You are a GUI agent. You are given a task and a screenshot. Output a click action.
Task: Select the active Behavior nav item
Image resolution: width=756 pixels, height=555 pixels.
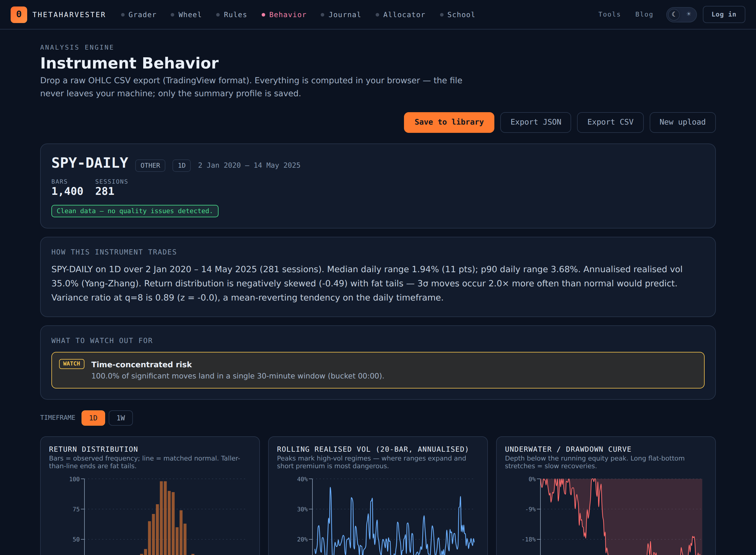click(x=284, y=15)
